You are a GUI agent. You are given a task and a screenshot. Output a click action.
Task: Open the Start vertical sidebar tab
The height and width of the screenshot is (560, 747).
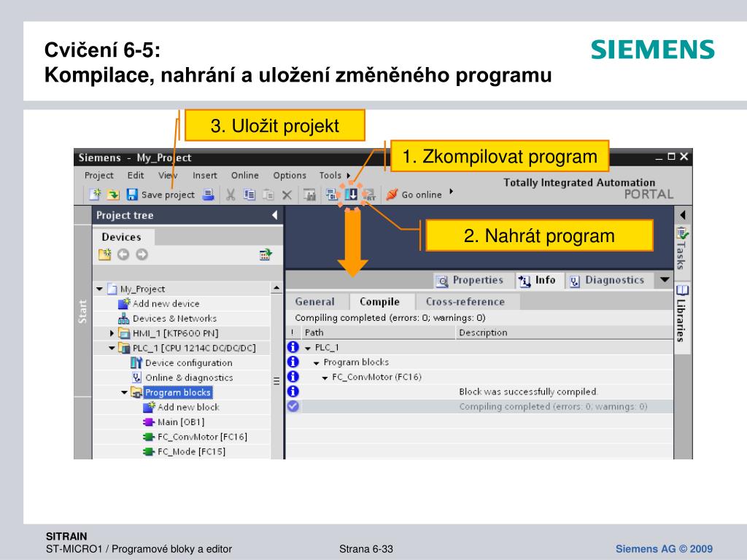82,311
